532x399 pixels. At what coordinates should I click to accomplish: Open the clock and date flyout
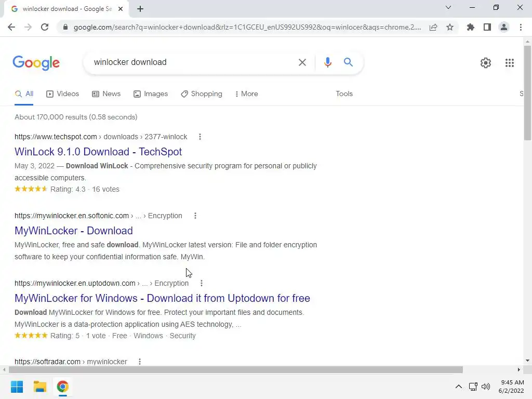point(511,387)
